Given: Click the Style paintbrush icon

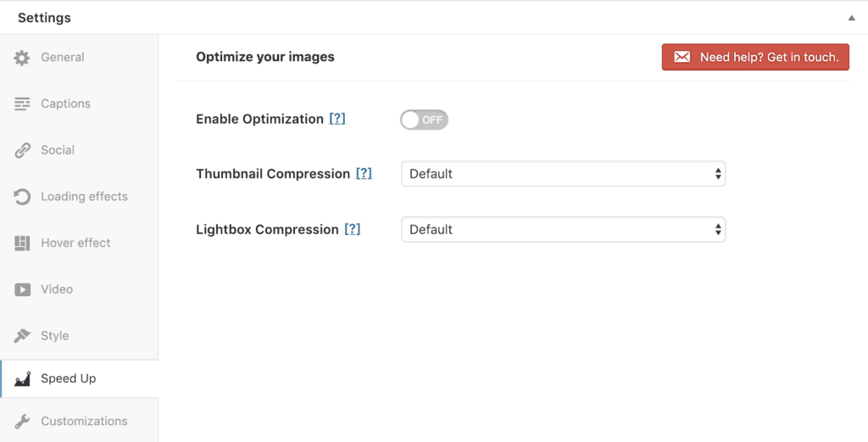Looking at the screenshot, I should pyautogui.click(x=22, y=336).
